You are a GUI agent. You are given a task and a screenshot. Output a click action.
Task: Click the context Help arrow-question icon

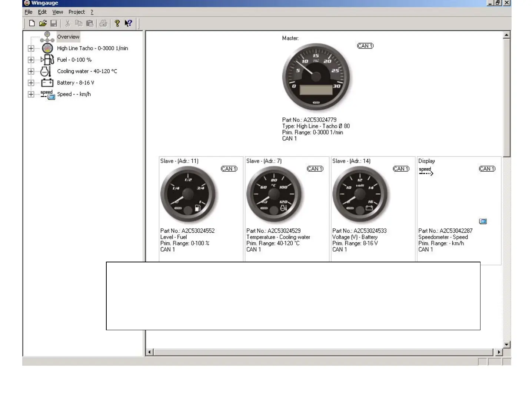(128, 23)
